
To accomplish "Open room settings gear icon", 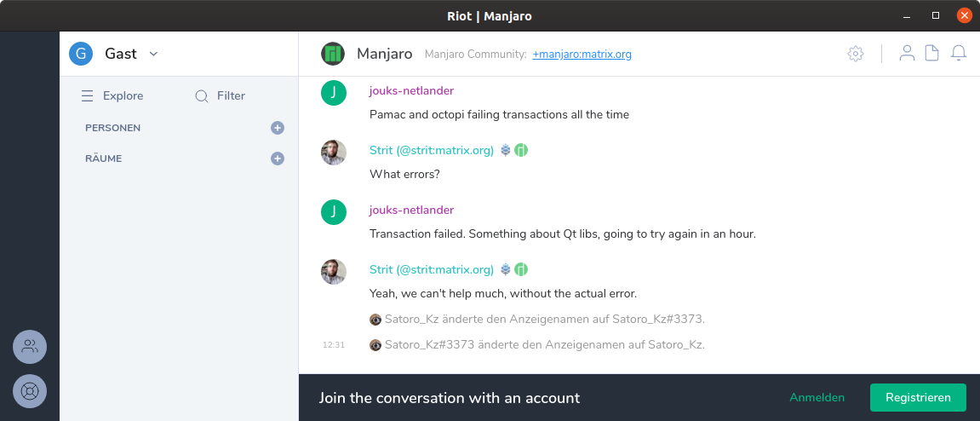I will pos(856,54).
